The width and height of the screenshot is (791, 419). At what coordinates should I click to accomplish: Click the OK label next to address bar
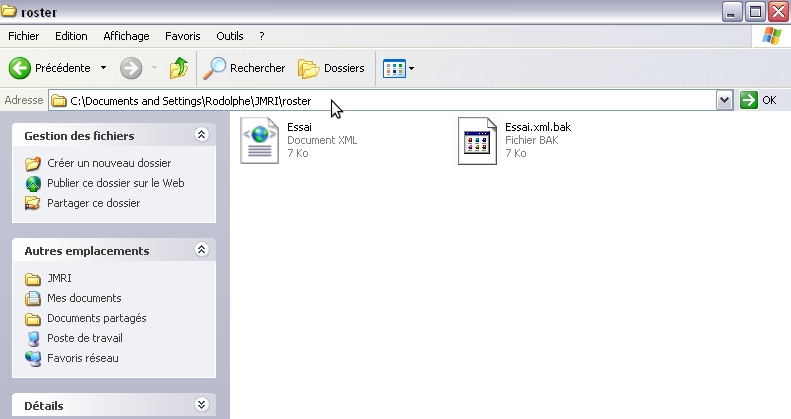click(769, 100)
